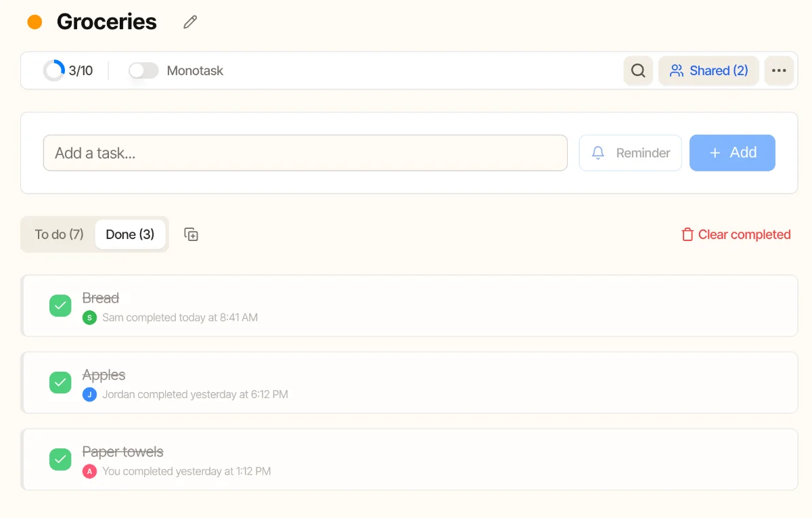Select the Done (3) tab

(130, 234)
